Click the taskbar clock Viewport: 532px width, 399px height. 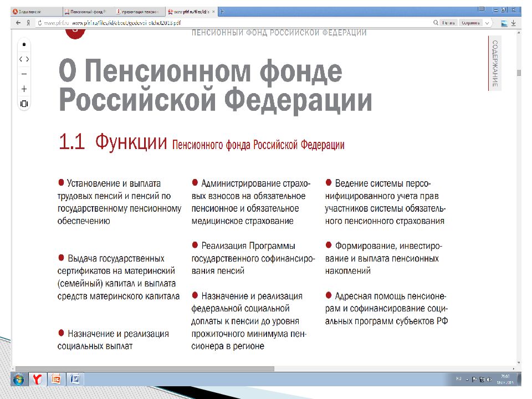pyautogui.click(x=505, y=379)
